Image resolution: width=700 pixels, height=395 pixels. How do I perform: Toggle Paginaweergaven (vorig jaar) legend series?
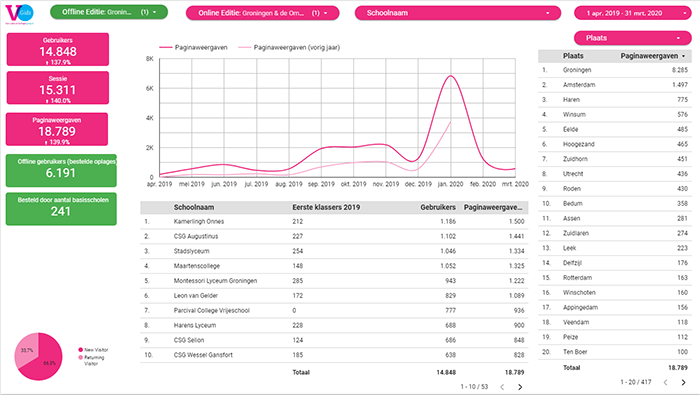(x=289, y=47)
